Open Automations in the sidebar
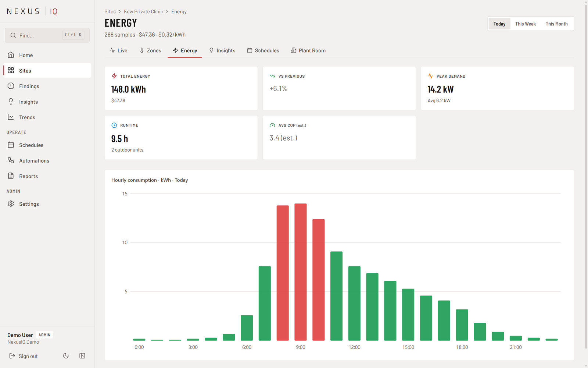 (47, 160)
